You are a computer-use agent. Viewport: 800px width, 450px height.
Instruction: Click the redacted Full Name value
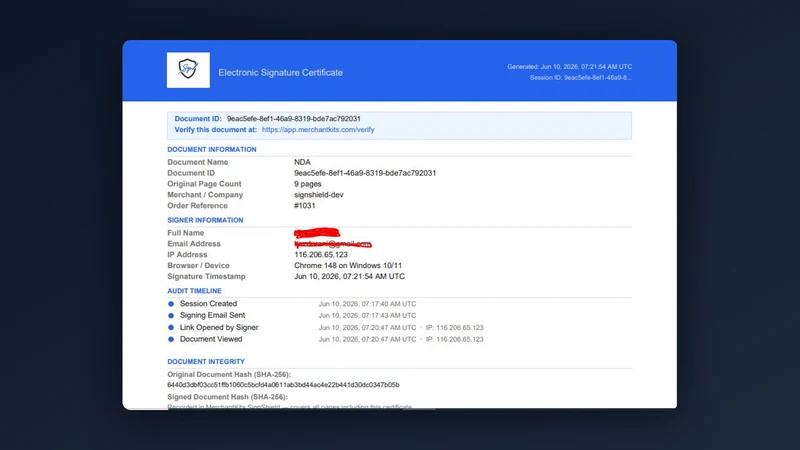(317, 233)
